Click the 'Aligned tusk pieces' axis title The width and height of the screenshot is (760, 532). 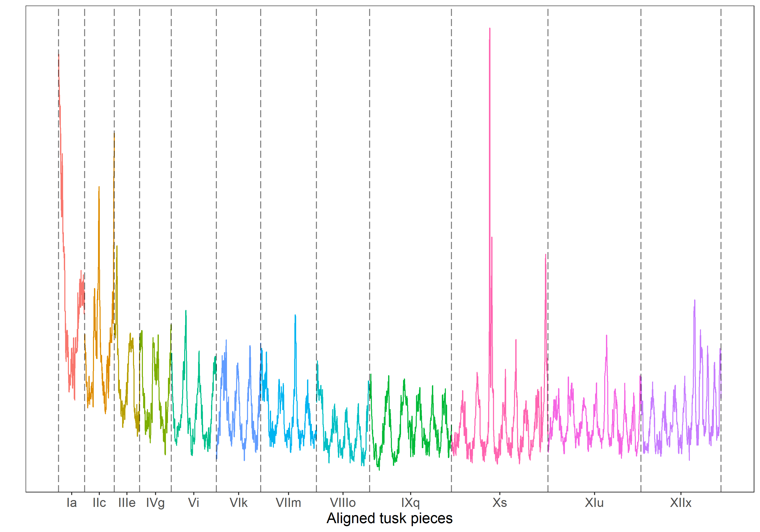389,518
